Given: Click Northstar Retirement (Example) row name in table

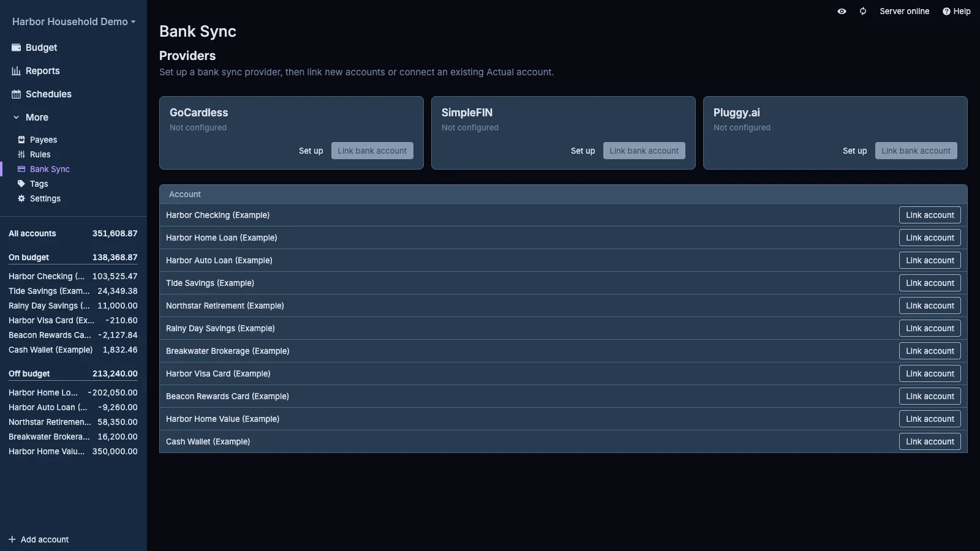Looking at the screenshot, I should tap(225, 305).
